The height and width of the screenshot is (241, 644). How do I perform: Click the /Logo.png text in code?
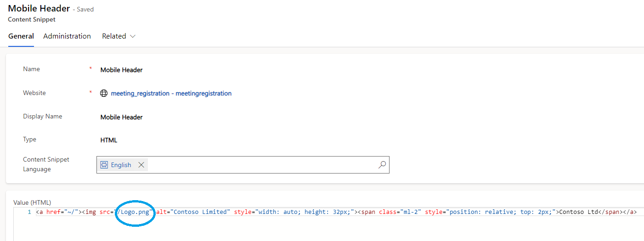tap(133, 212)
